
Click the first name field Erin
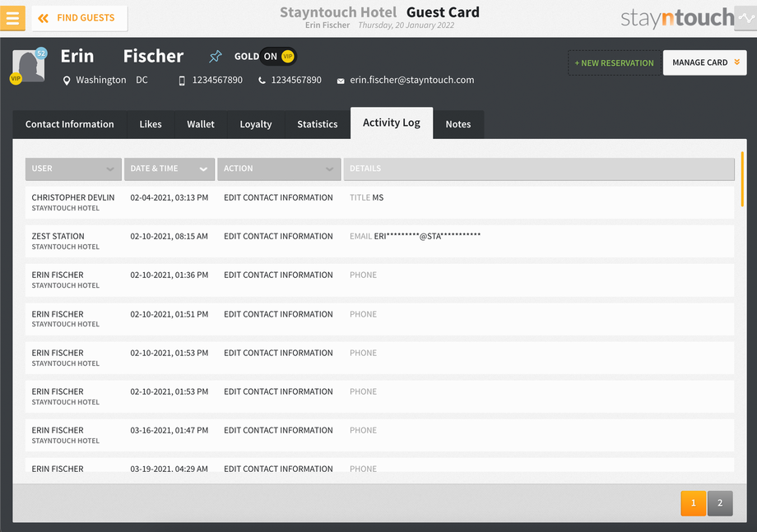click(x=77, y=57)
